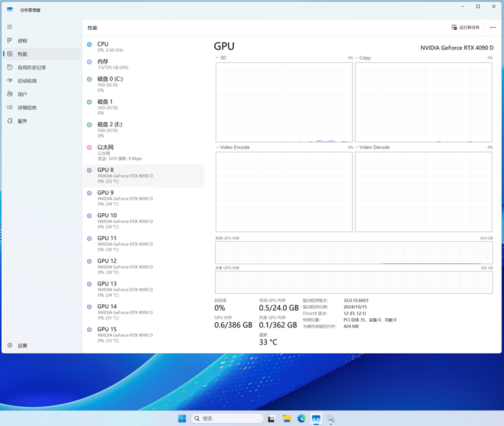Click the 专用 GPU 内存 usage graph
The width and height of the screenshot is (504, 426).
point(354,253)
